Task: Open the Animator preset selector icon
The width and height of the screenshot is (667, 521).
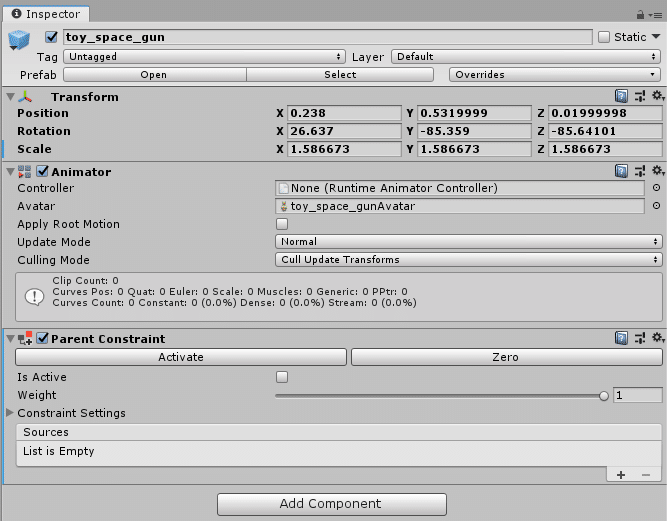Action: tap(640, 171)
